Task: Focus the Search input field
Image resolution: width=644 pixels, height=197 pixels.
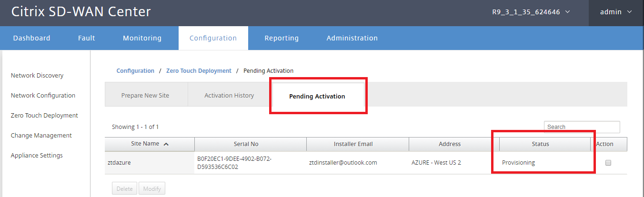Action: coord(582,127)
